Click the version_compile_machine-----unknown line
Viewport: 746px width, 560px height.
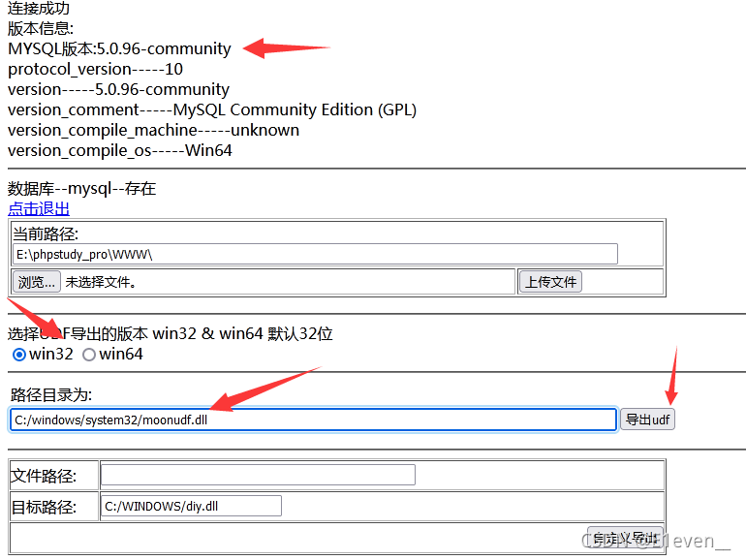[154, 131]
